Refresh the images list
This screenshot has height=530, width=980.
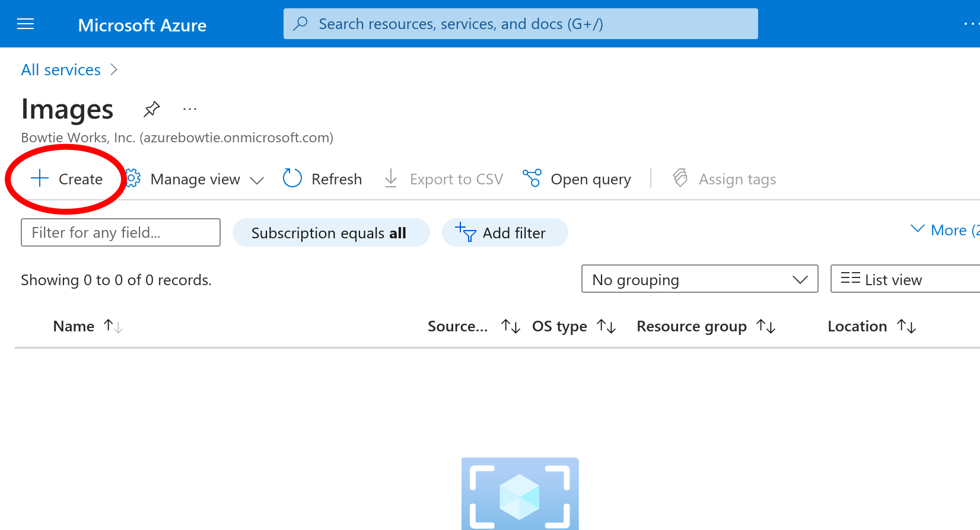tap(323, 179)
